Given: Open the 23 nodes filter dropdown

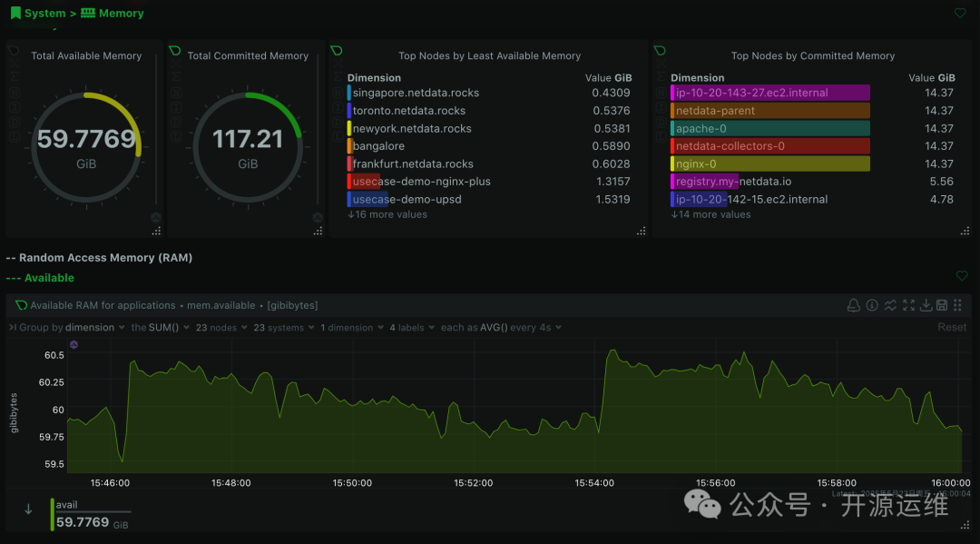Looking at the screenshot, I should click(x=221, y=327).
